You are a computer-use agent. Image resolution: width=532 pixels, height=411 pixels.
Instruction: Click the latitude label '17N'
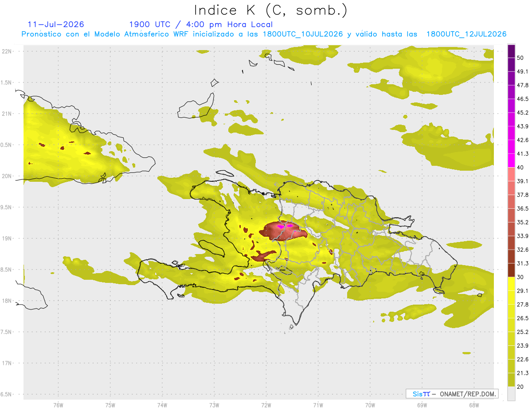click(x=8, y=363)
